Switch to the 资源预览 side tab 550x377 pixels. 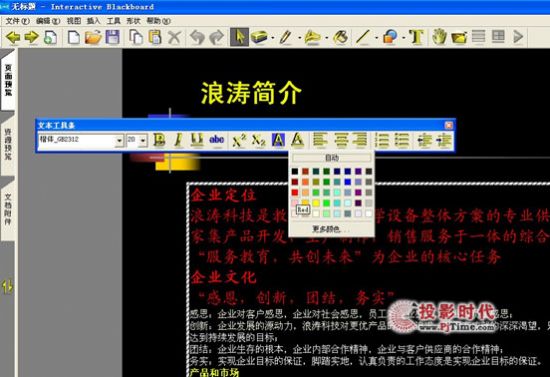coord(8,144)
